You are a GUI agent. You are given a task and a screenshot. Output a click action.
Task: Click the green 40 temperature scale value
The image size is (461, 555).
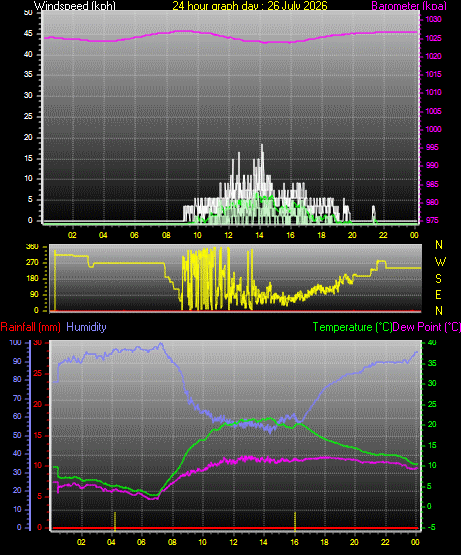432,343
